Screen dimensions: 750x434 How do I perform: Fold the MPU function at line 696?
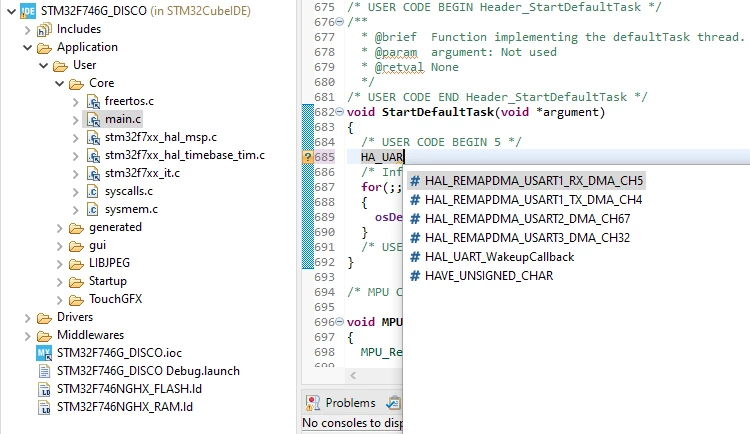pos(340,322)
